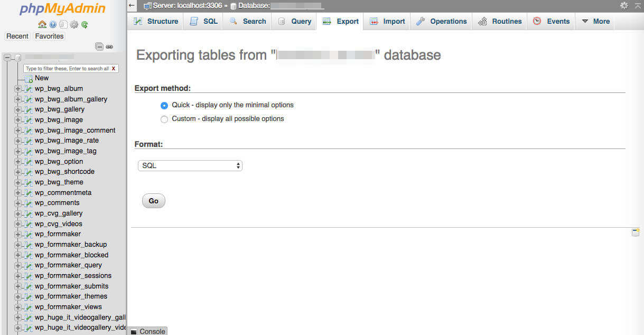Viewport: 644px width, 335px height.
Task: Click the collapse-all minus icon beside the link icon
Action: 99,46
